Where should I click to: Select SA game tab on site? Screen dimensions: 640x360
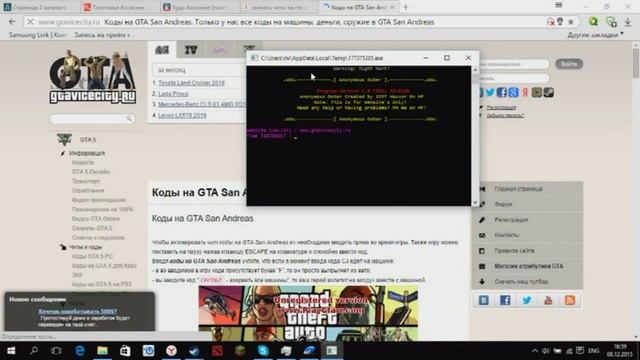162,50
